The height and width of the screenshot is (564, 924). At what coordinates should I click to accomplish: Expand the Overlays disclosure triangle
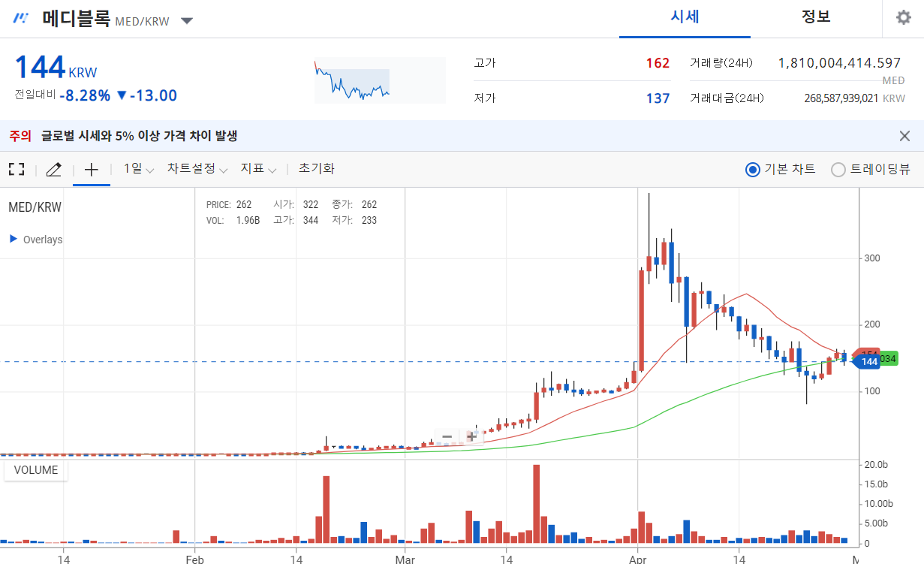[x=14, y=239]
